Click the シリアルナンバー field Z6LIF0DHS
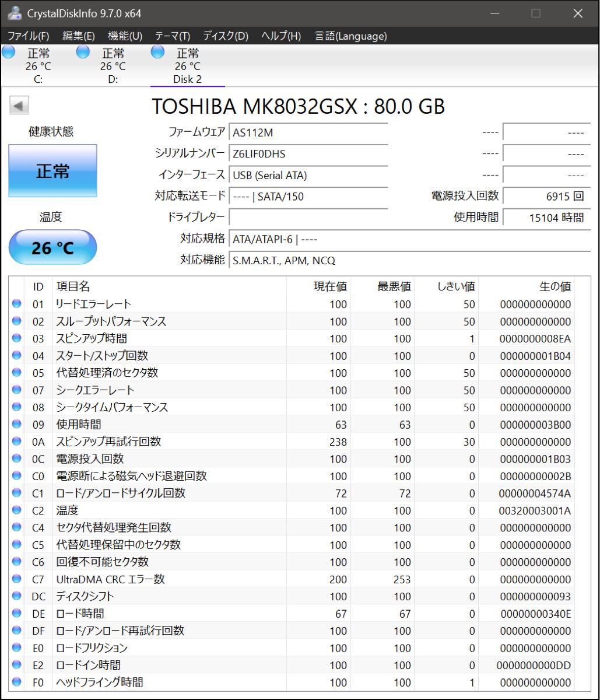Screen dimensions: 600x700 [308, 154]
